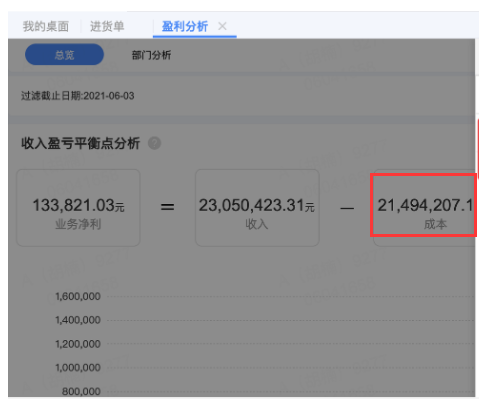This screenshot has width=479, height=399.
Task: Click the 1,400,000 axis label
Action: coord(78,320)
